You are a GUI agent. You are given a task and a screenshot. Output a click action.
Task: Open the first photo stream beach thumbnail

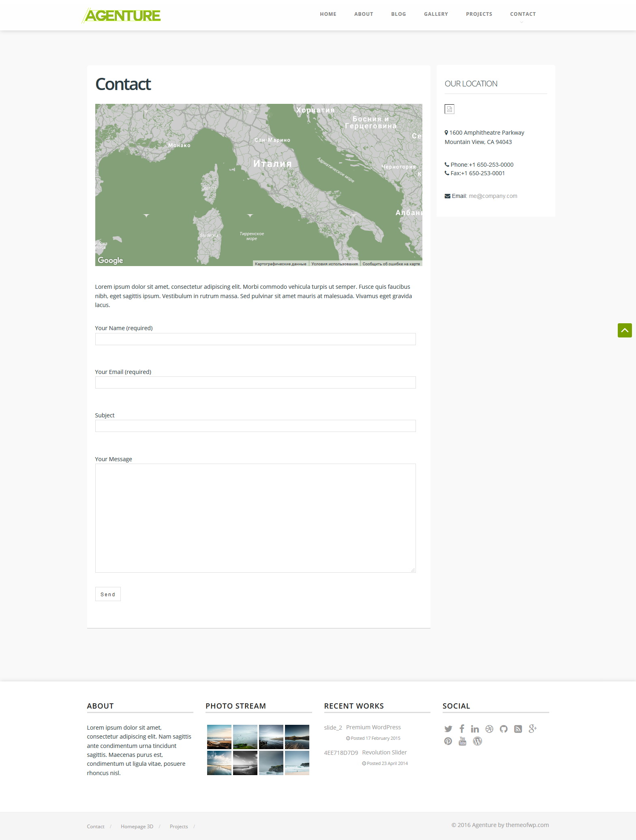click(x=219, y=737)
